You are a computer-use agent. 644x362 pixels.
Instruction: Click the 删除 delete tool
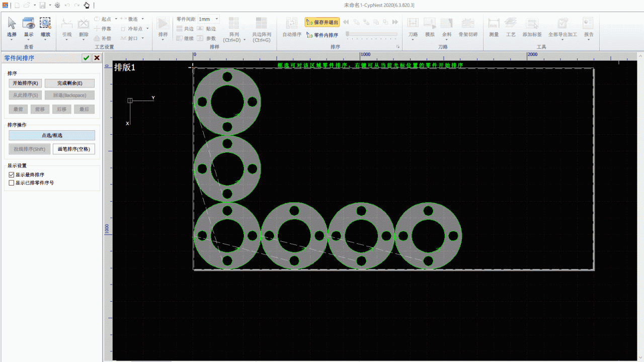(84, 26)
